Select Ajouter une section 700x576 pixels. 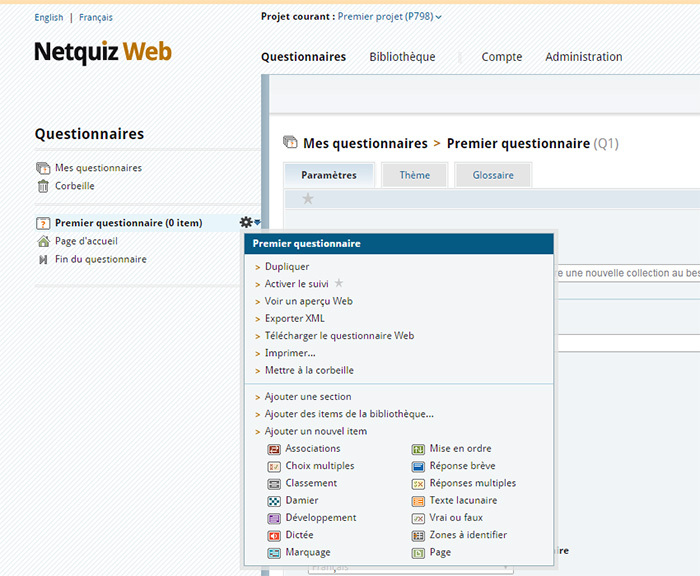point(308,397)
